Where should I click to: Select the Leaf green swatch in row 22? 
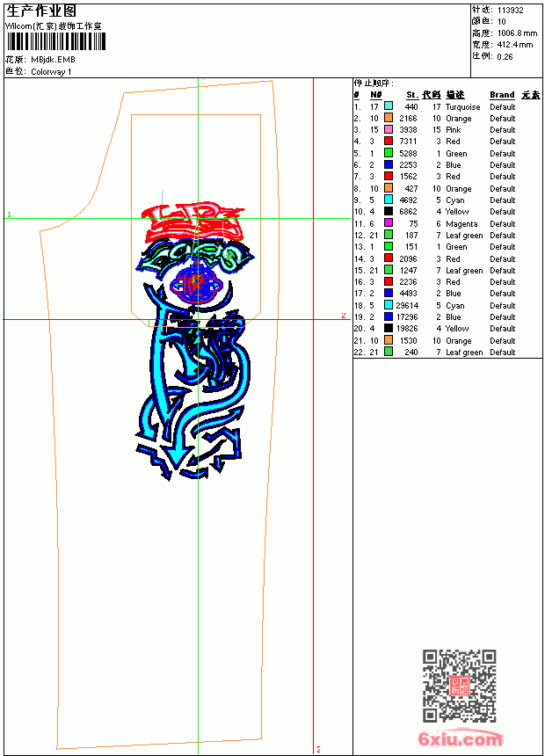pos(389,352)
